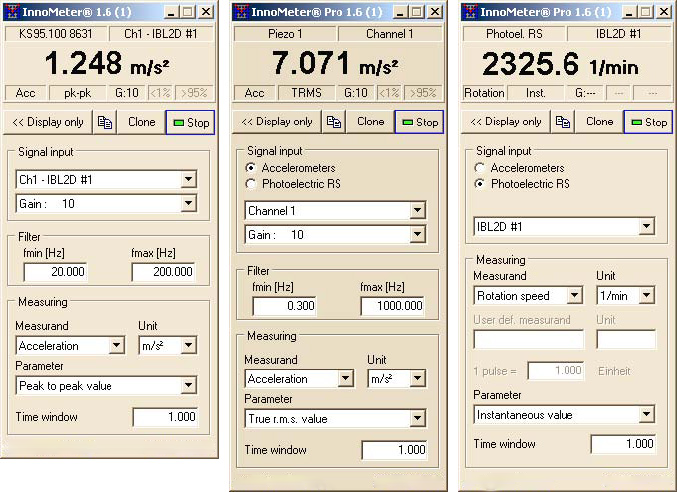Select Accelerometers radio in the Piezo 1 window
Screen dimensions: 677x492
(x=251, y=168)
